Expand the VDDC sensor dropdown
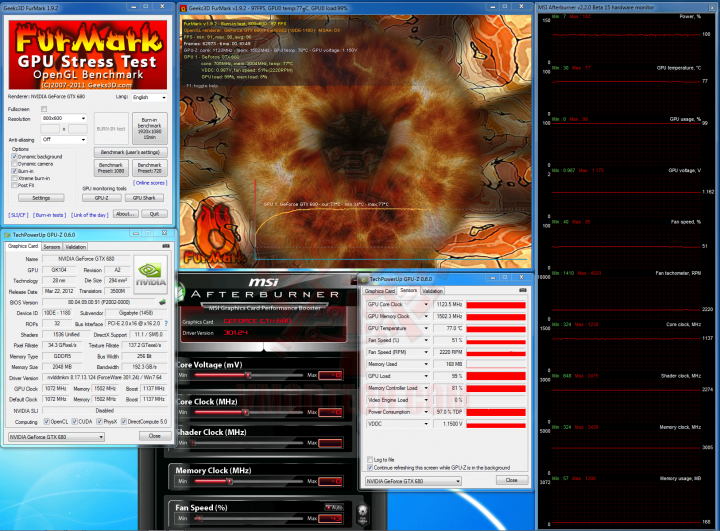This screenshot has height=531, width=720. 426,424
